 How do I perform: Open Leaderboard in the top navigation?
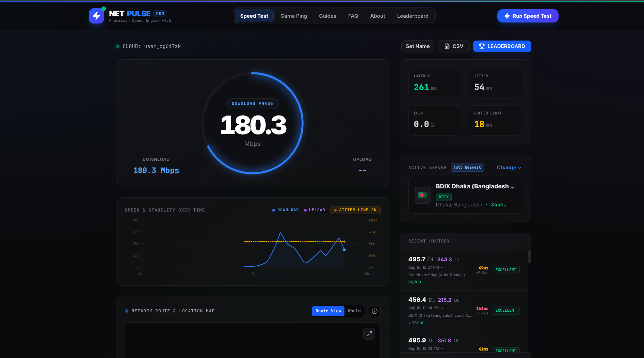[x=413, y=16]
